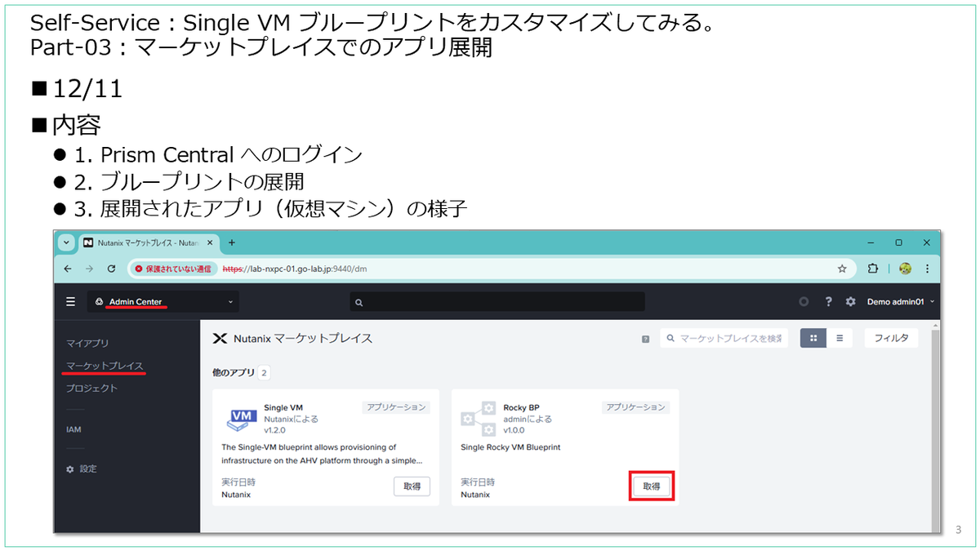
Task: Click the アプリケーション tag on Rocky BP card
Action: (635, 407)
